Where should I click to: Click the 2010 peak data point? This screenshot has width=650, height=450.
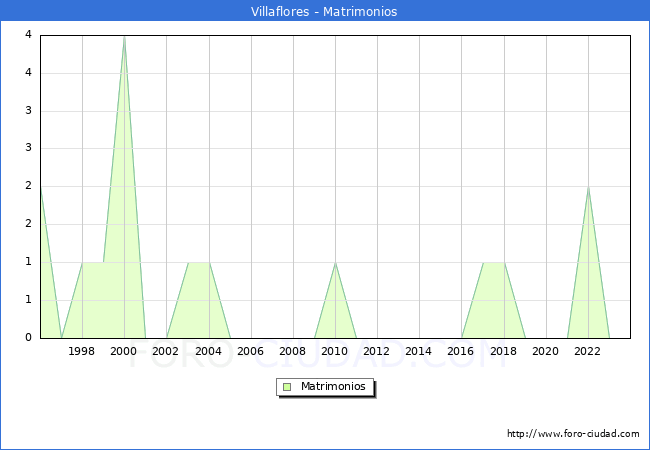coord(335,263)
